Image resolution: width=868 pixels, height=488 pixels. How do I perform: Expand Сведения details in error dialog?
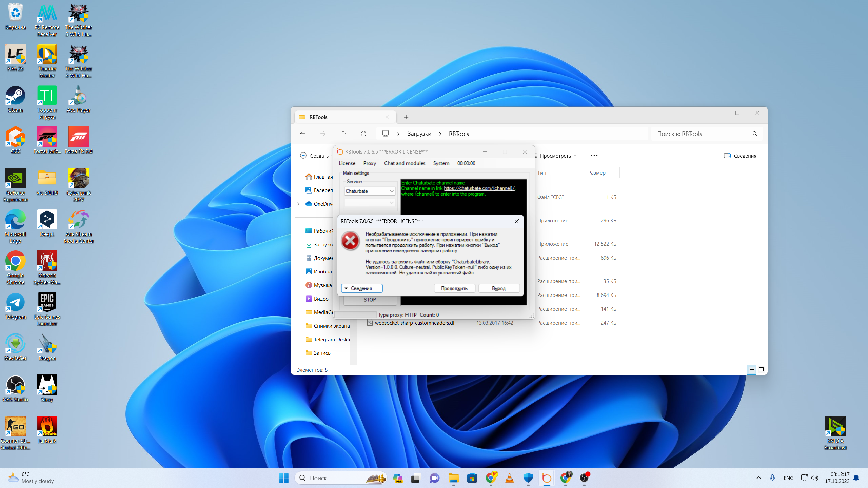point(362,288)
